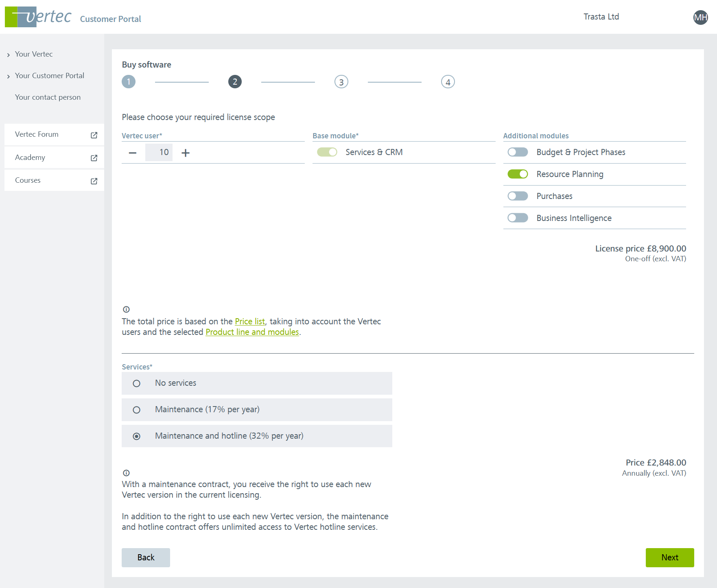
Task: Open the MH user avatar menu
Action: point(700,17)
